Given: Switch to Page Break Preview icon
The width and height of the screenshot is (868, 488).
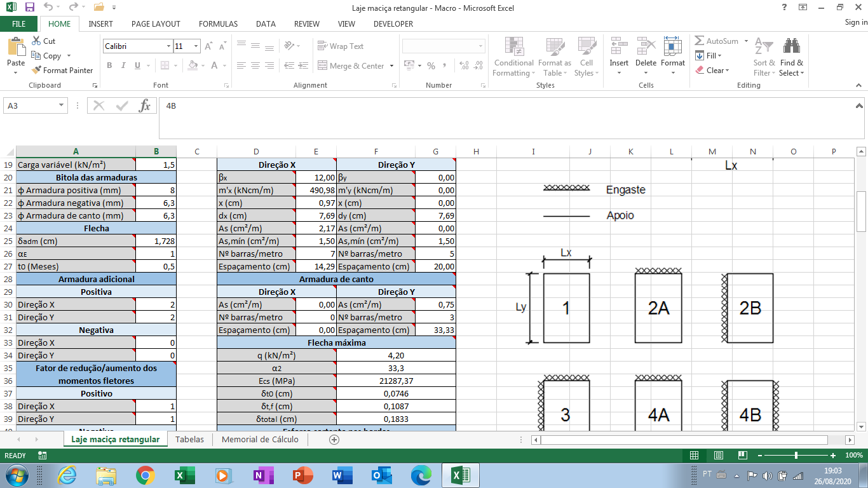Looking at the screenshot, I should pyautogui.click(x=742, y=456).
